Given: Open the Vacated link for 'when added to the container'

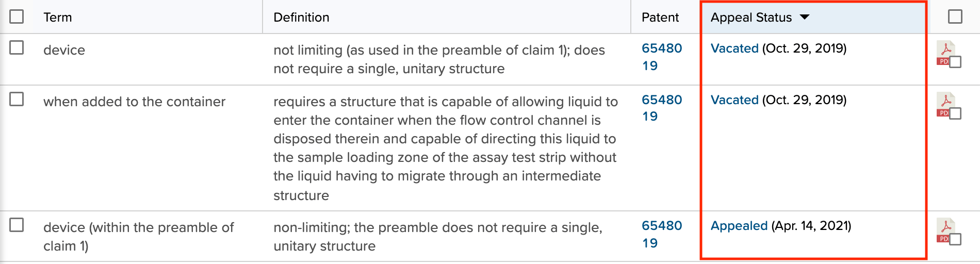Looking at the screenshot, I should click(734, 100).
